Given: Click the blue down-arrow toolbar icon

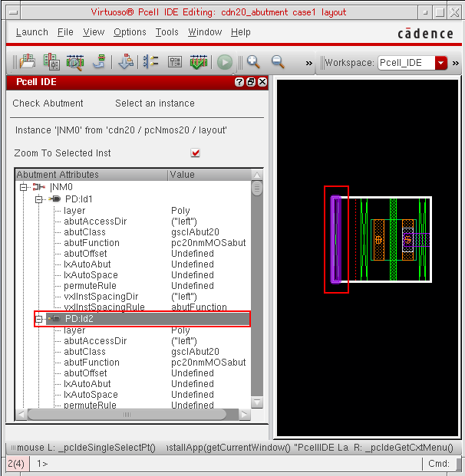Looking at the screenshot, I should [126, 62].
